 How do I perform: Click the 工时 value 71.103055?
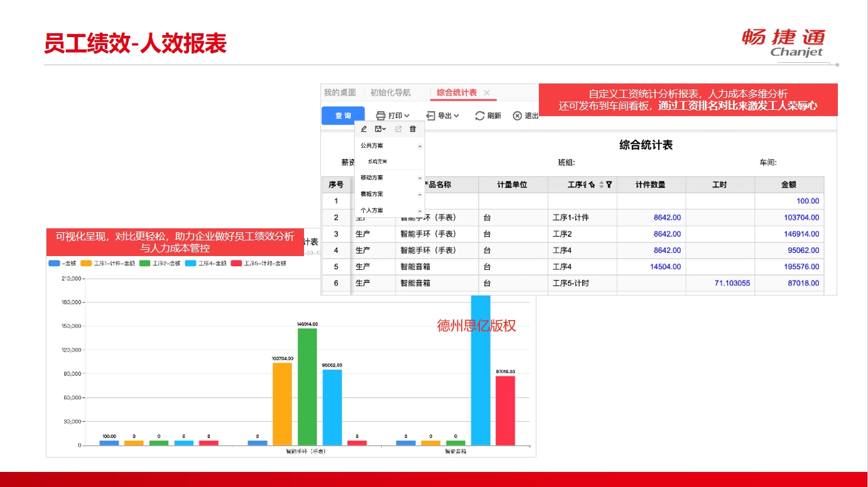732,283
